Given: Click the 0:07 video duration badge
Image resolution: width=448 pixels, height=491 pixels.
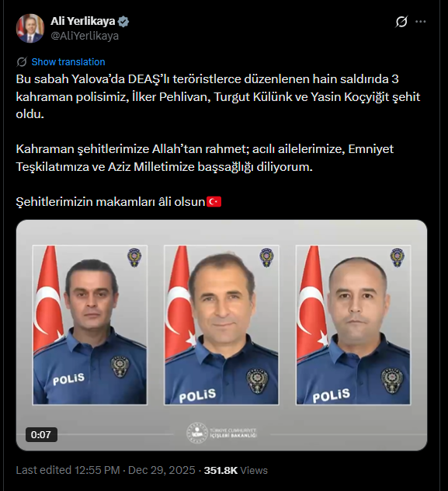Looking at the screenshot, I should (41, 434).
